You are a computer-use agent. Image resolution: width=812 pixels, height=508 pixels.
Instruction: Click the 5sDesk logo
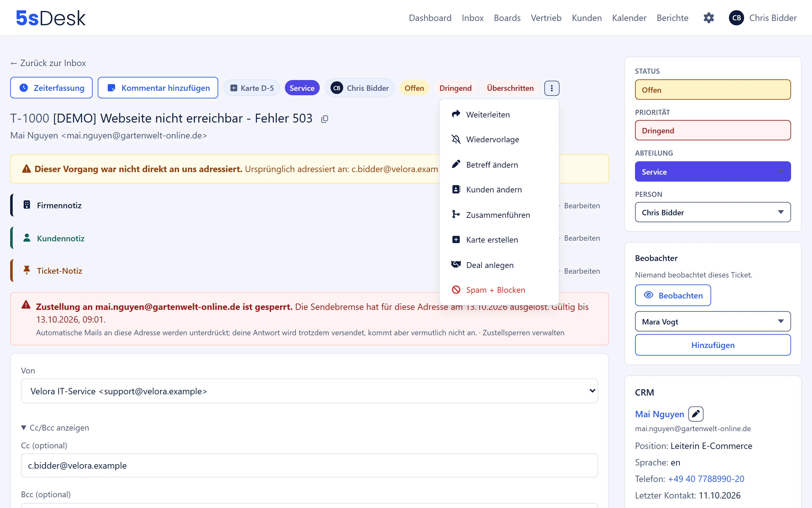(x=51, y=18)
